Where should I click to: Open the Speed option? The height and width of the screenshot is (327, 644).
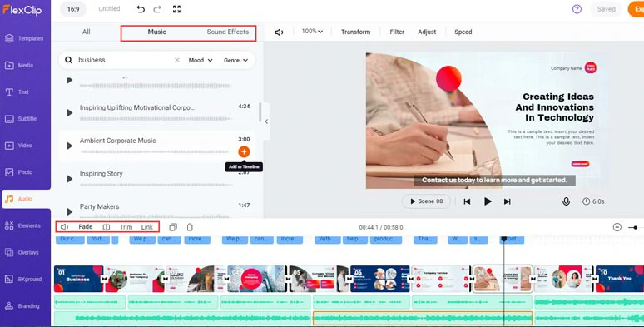[463, 32]
